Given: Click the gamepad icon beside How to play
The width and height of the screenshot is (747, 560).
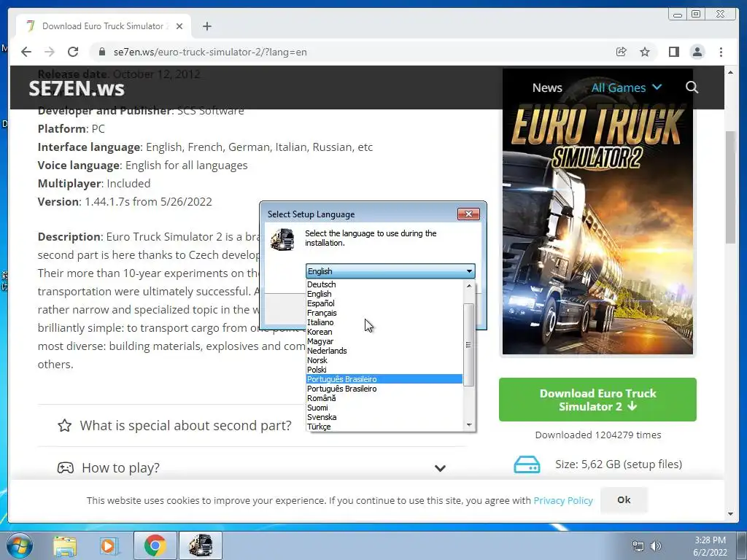Looking at the screenshot, I should point(65,467).
